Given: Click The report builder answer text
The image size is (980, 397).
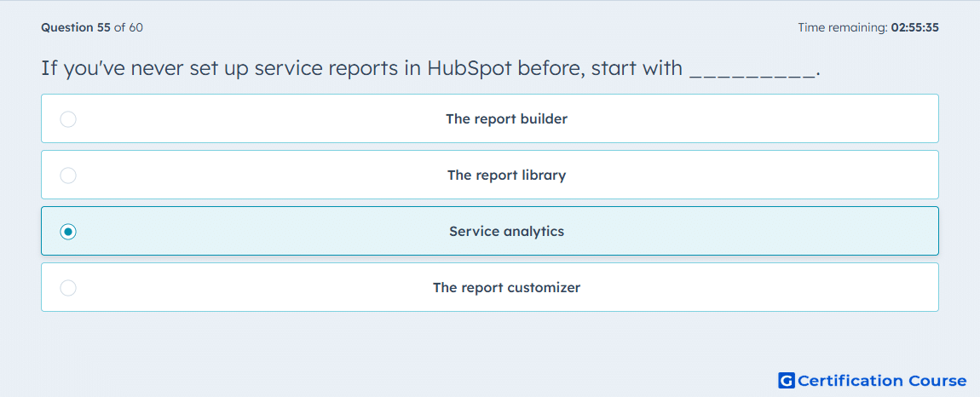Looking at the screenshot, I should tap(507, 118).
